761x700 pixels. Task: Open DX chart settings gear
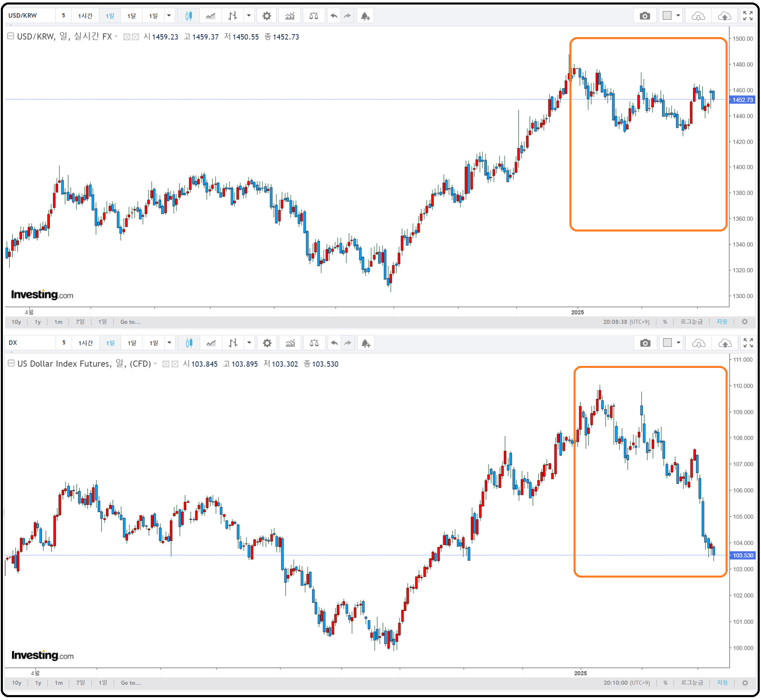(267, 343)
